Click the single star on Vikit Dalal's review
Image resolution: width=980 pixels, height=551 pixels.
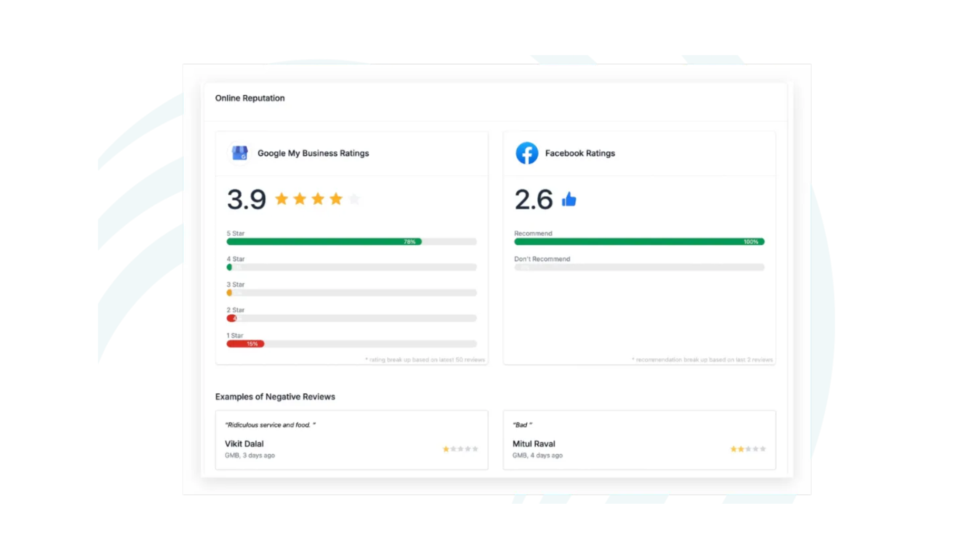click(x=445, y=449)
